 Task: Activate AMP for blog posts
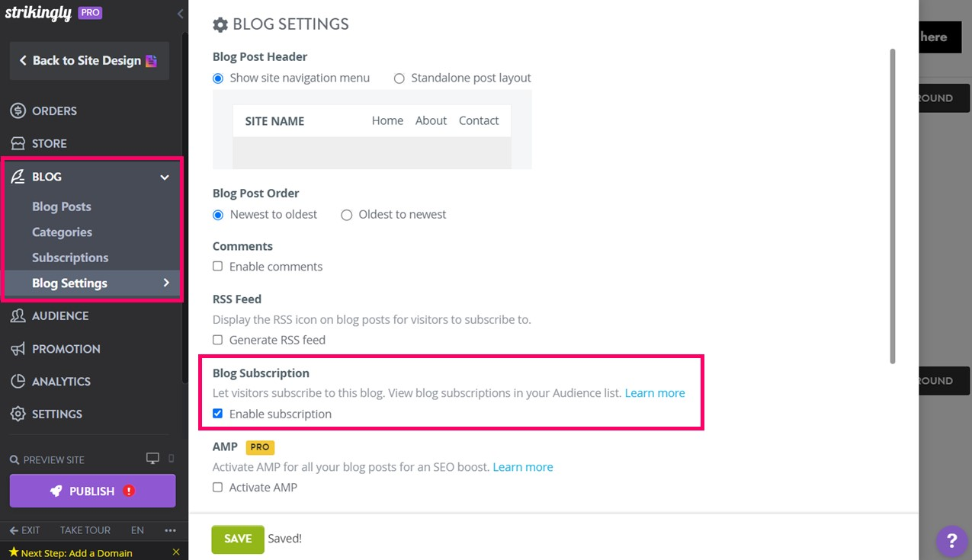(218, 487)
